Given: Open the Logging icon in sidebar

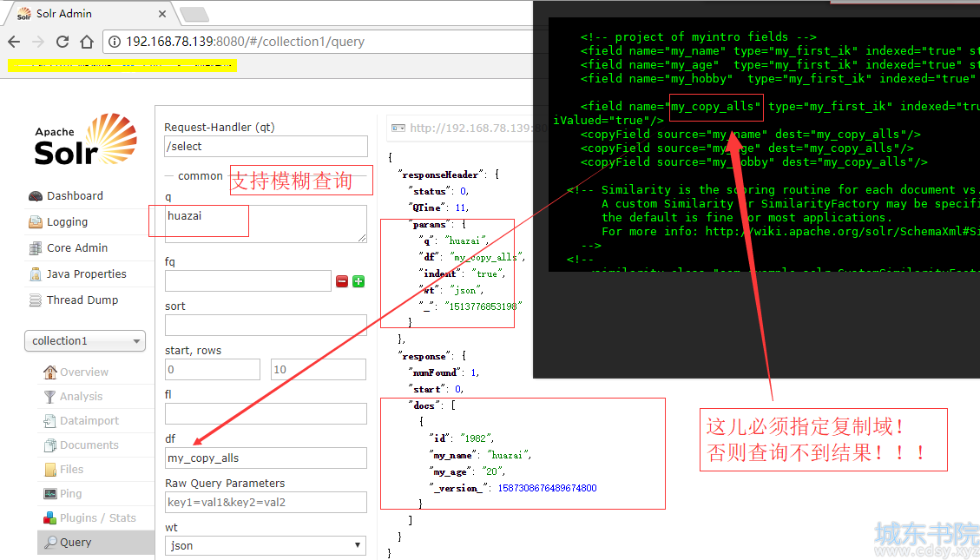Looking at the screenshot, I should pos(36,222).
